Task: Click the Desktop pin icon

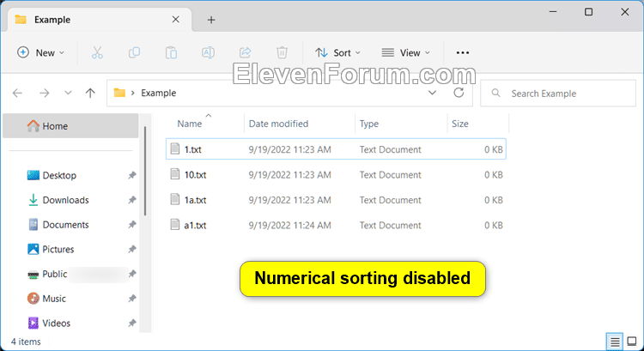Action: point(132,175)
